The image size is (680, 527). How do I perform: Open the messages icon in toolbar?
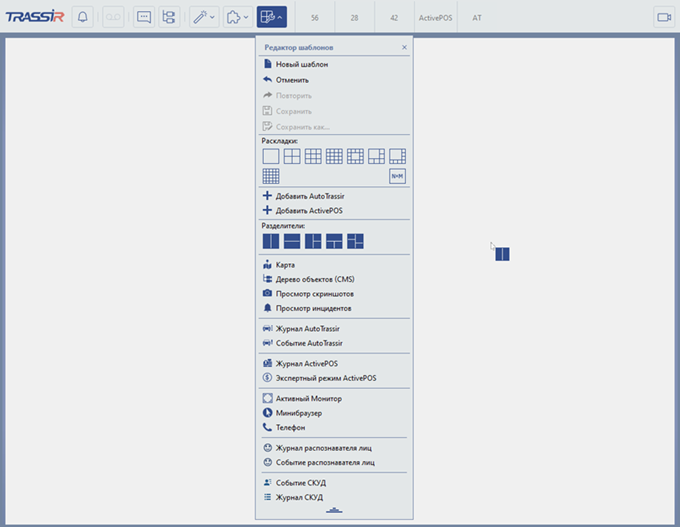point(143,17)
